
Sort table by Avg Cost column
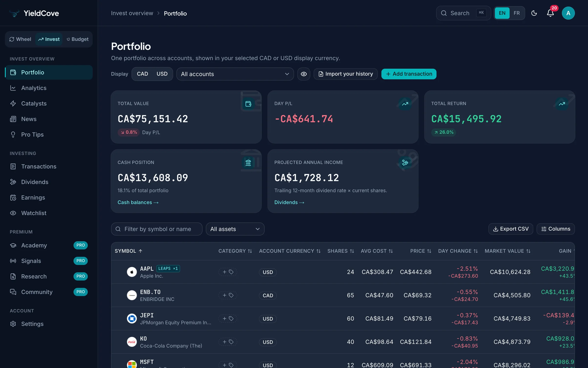click(x=377, y=251)
